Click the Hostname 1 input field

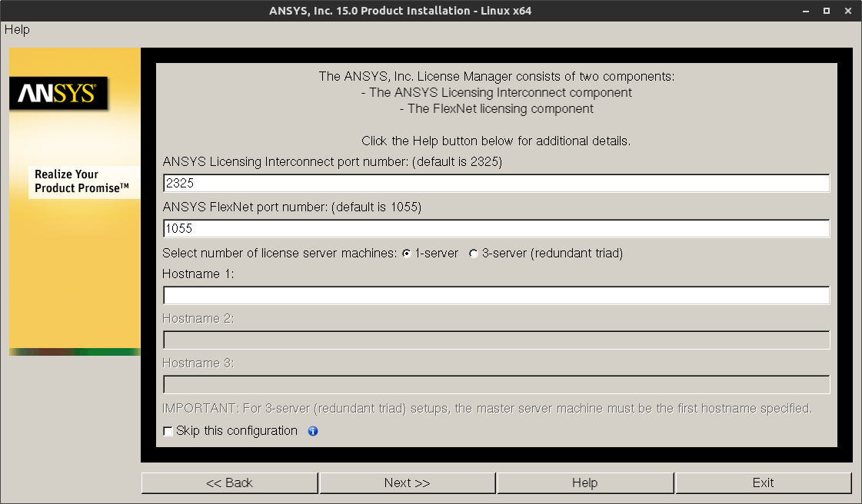coord(496,295)
